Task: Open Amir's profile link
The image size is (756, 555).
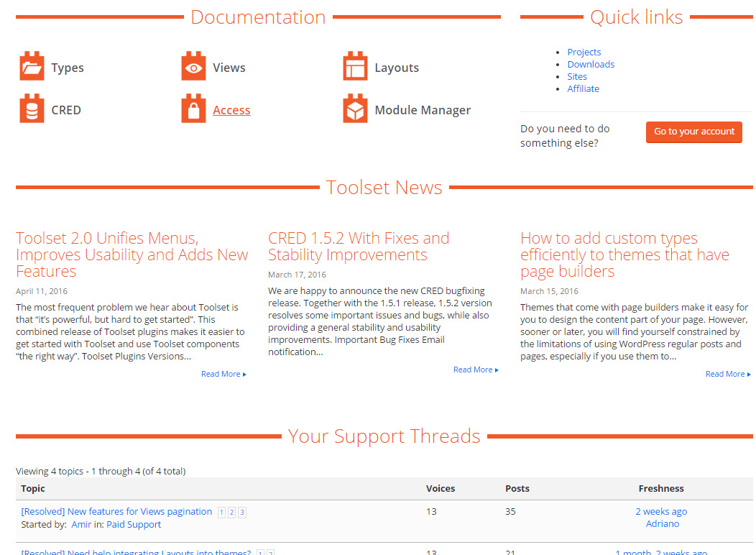Action: [x=81, y=525]
